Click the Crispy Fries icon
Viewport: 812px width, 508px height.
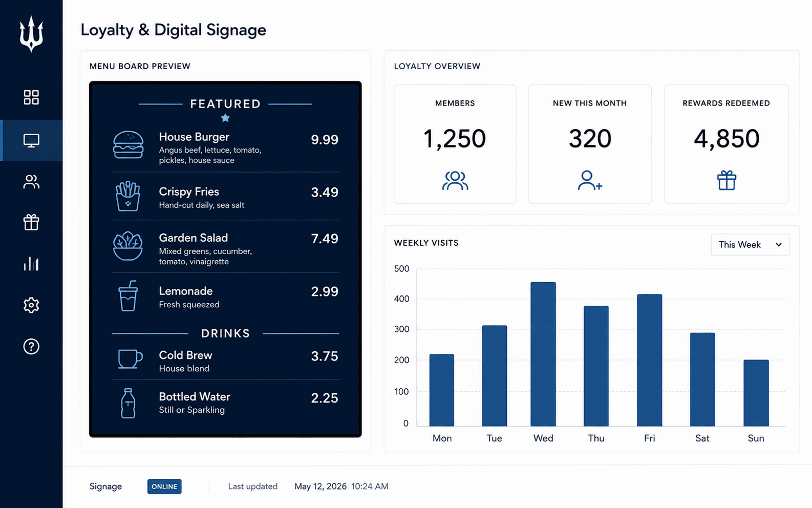[x=128, y=196]
